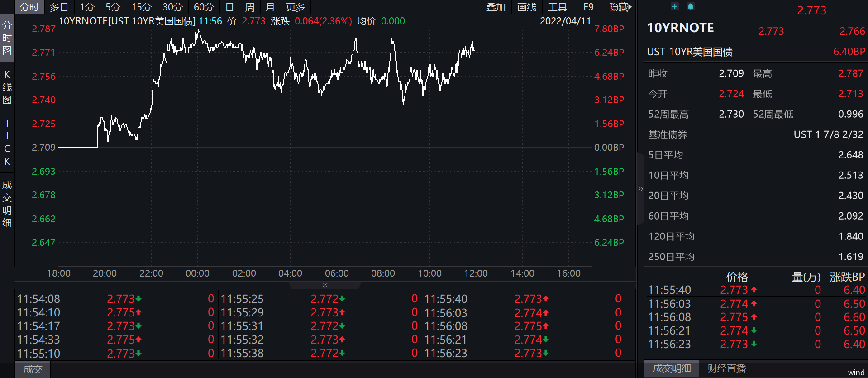The width and height of the screenshot is (868, 378).
Task: Switch to the 分时 intraday chart tab
Action: click(x=29, y=7)
